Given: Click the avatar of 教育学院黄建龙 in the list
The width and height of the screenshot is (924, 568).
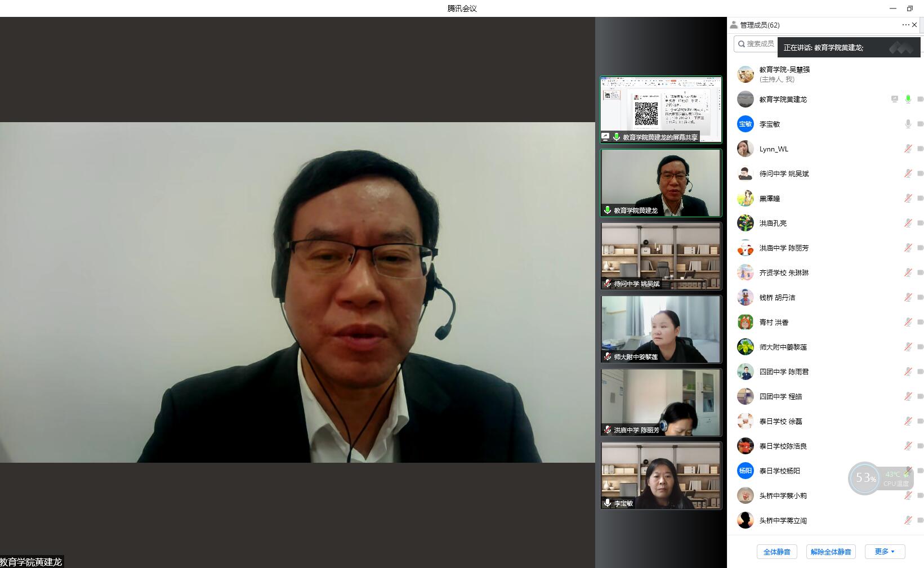Looking at the screenshot, I should [x=746, y=99].
